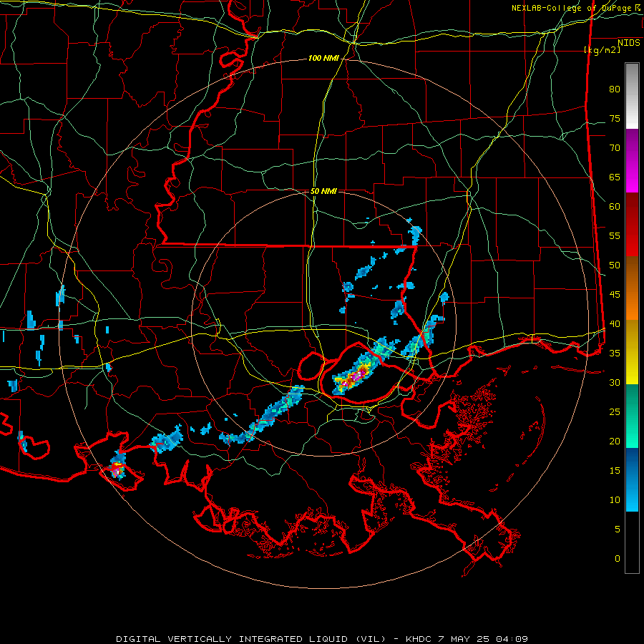644x644 pixels.
Task: Pick the blue segment of the color bar
Action: pyautogui.click(x=632, y=479)
